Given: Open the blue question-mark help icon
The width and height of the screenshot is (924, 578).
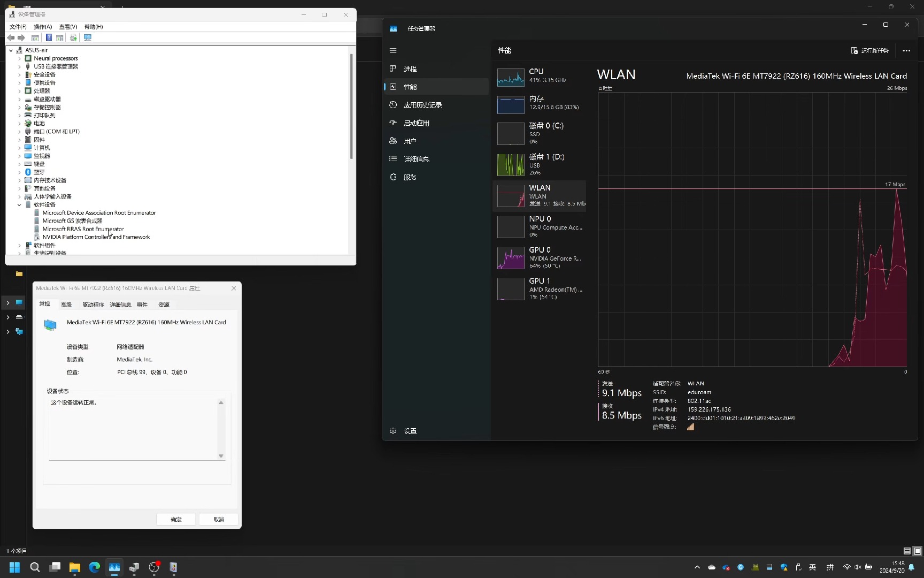Looking at the screenshot, I should [x=49, y=37].
